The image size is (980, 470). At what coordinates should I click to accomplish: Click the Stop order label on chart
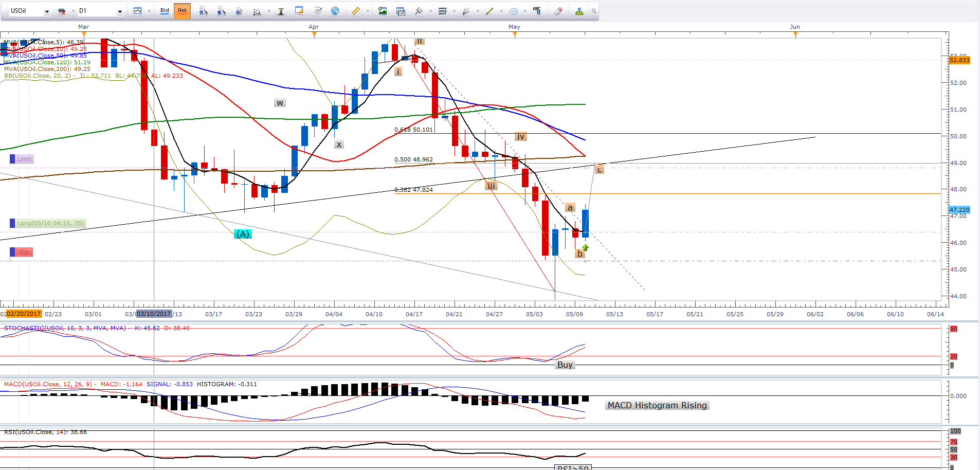24,252
